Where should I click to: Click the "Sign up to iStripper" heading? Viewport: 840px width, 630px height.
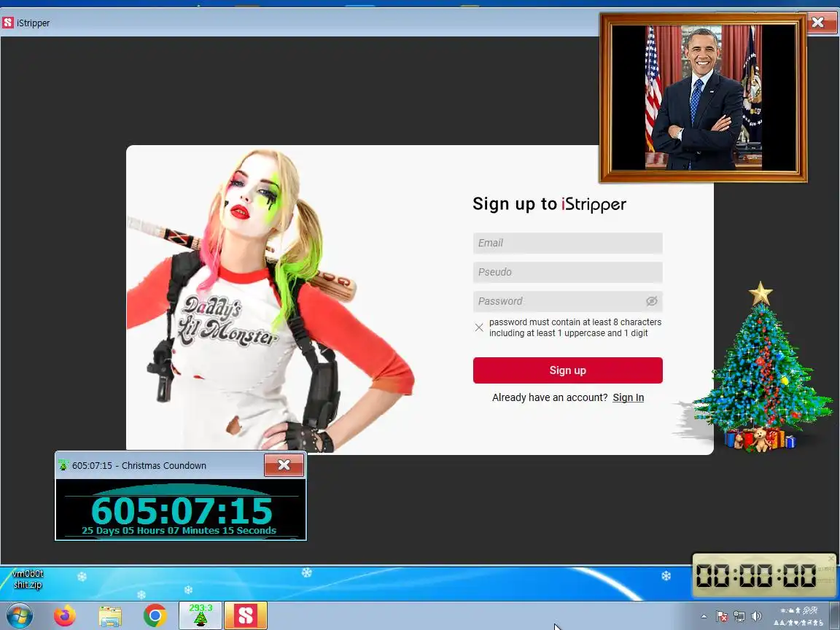click(549, 204)
